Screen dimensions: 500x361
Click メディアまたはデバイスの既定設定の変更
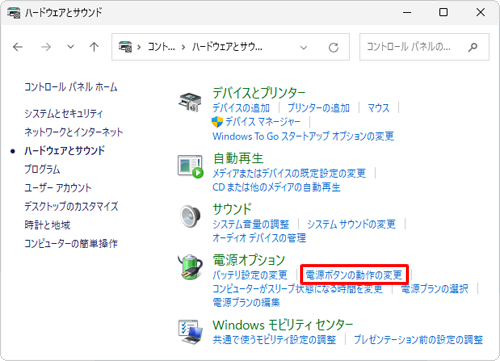289,173
